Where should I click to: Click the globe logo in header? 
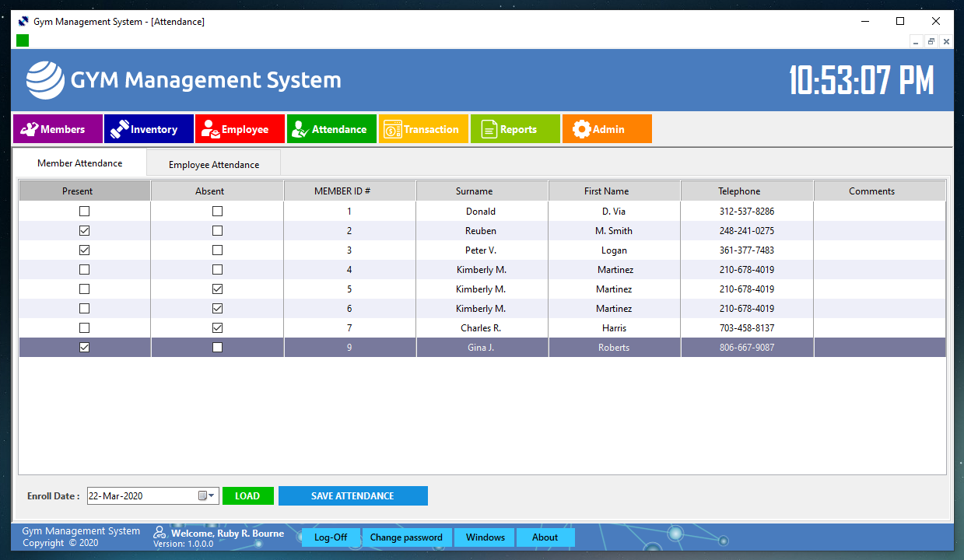[x=45, y=80]
